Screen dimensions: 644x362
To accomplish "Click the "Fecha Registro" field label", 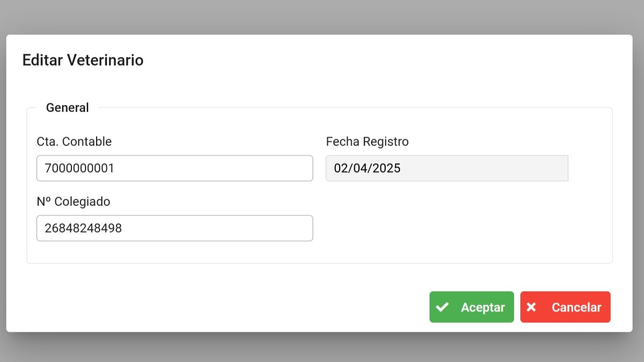I will [367, 141].
